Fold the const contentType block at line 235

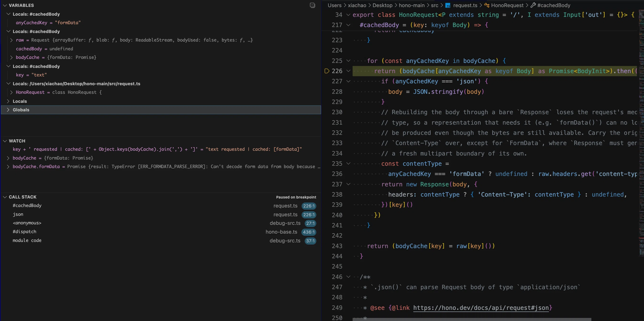[x=348, y=164]
